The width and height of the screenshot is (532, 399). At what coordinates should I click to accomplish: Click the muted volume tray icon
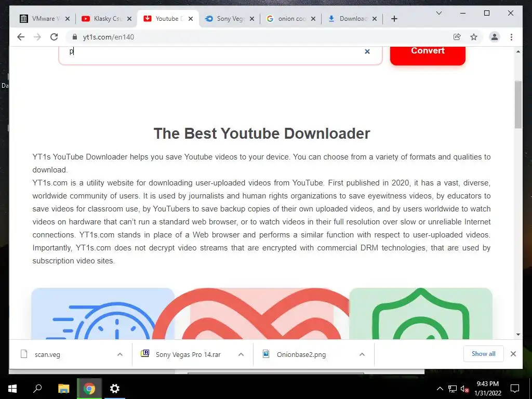pyautogui.click(x=465, y=389)
